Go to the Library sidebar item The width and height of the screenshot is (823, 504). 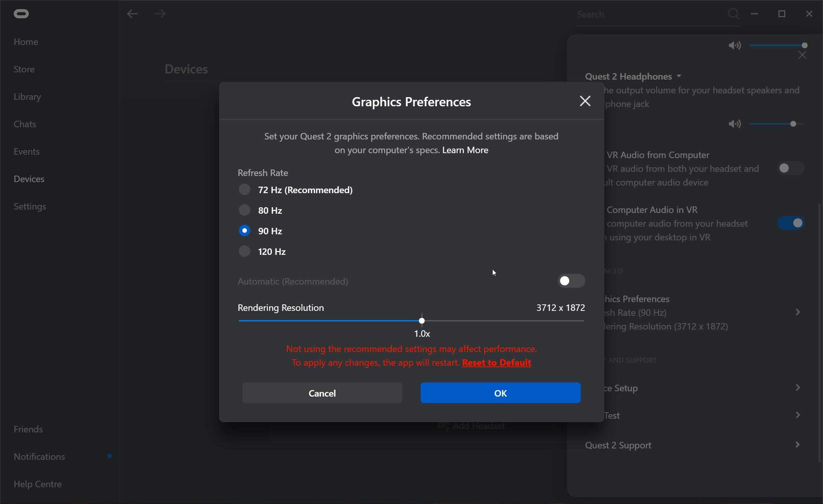point(27,96)
